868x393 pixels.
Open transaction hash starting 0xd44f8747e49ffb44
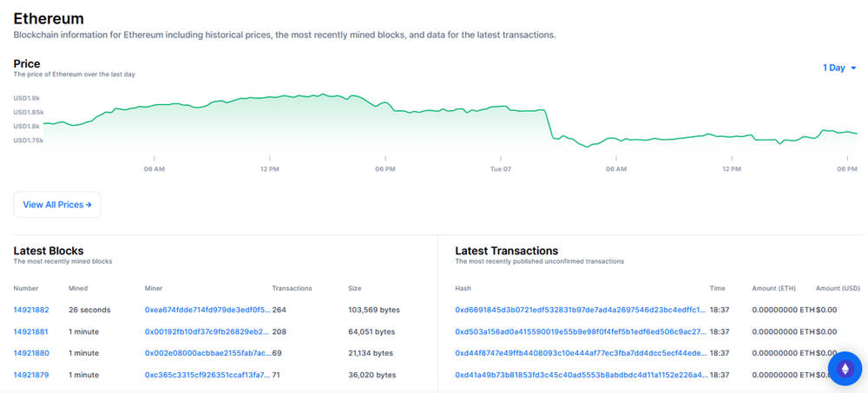click(581, 353)
